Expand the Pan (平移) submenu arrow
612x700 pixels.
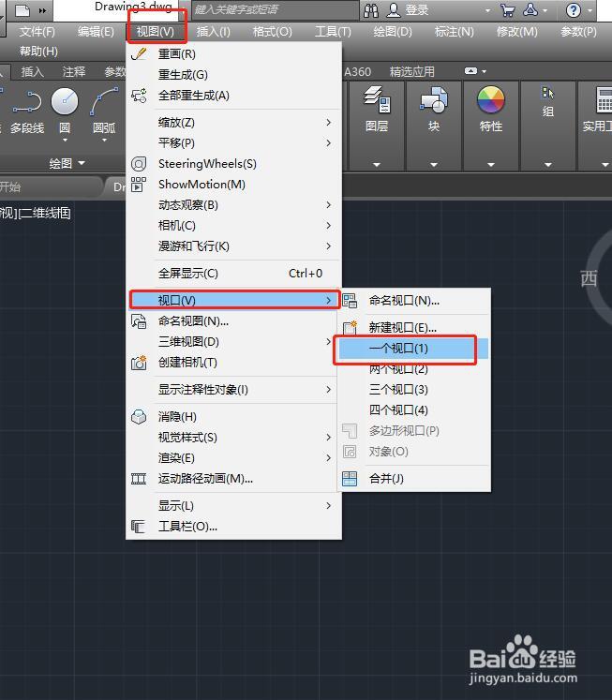[329, 142]
